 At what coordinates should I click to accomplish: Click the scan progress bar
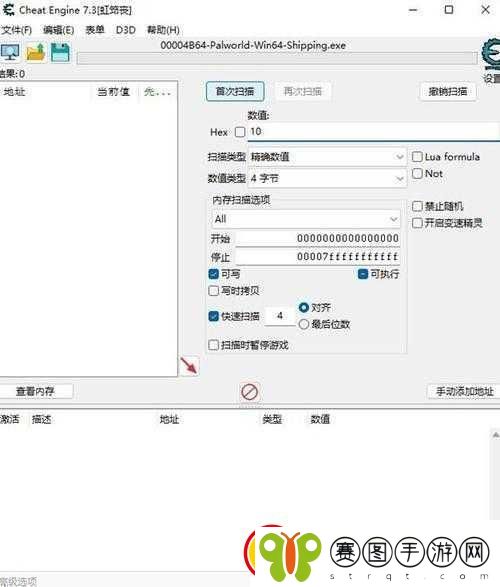tap(277, 58)
